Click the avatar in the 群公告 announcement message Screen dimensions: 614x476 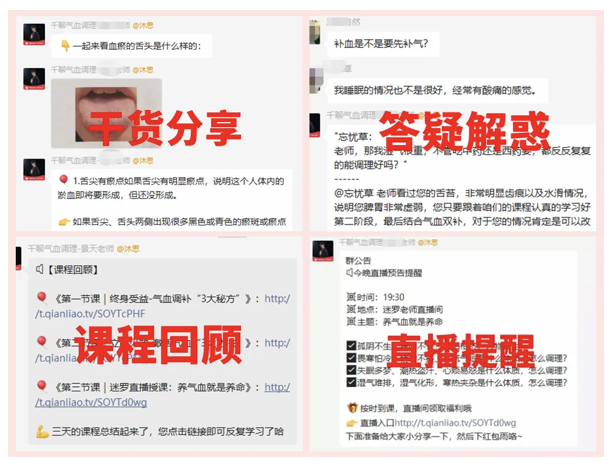click(x=323, y=251)
